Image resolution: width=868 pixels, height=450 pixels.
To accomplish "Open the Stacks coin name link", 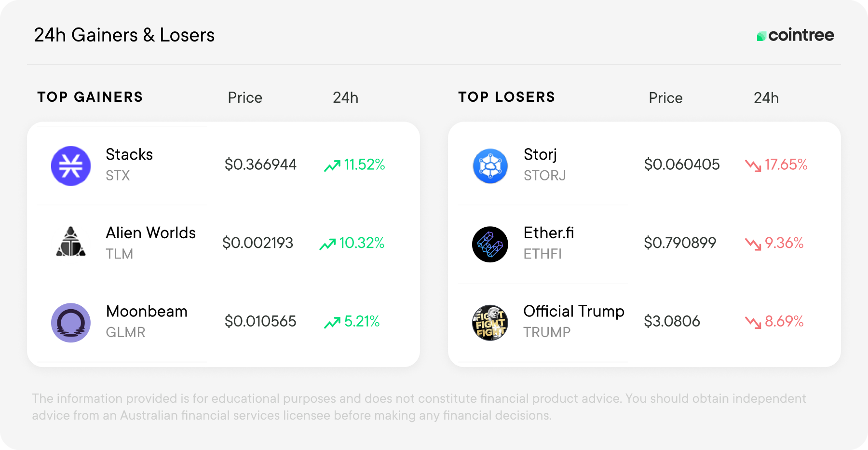I will click(x=129, y=154).
